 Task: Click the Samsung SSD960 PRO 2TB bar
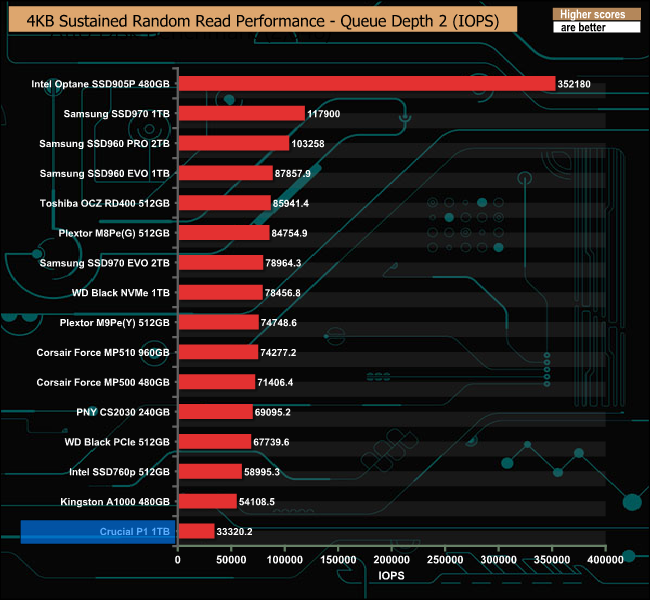234,143
